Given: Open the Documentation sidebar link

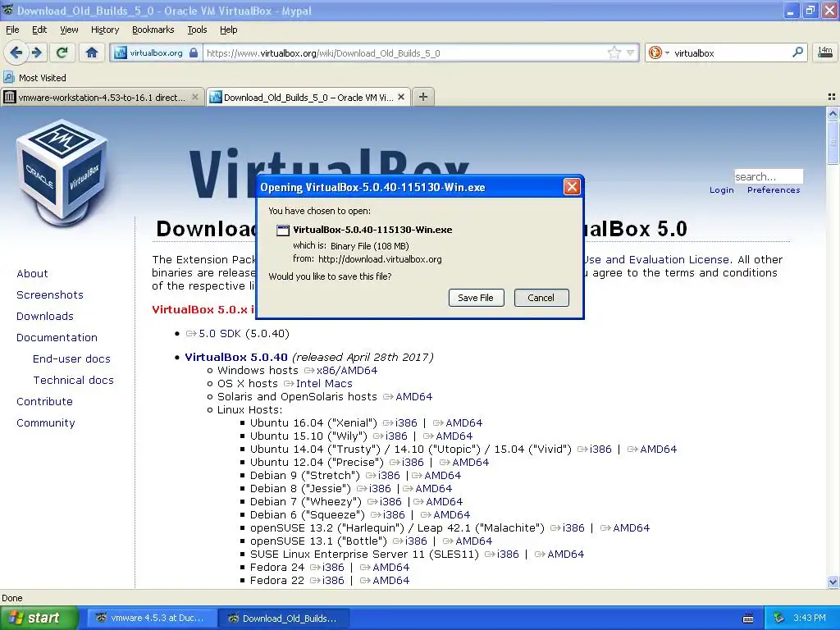Looking at the screenshot, I should tap(57, 337).
